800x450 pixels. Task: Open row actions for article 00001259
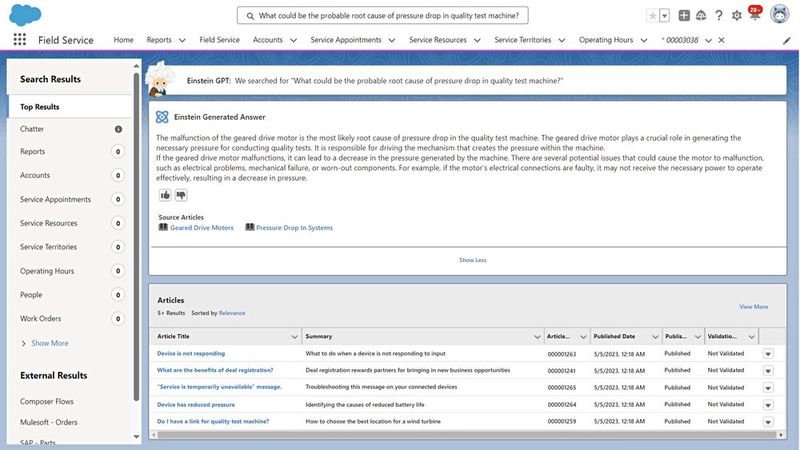[768, 422]
